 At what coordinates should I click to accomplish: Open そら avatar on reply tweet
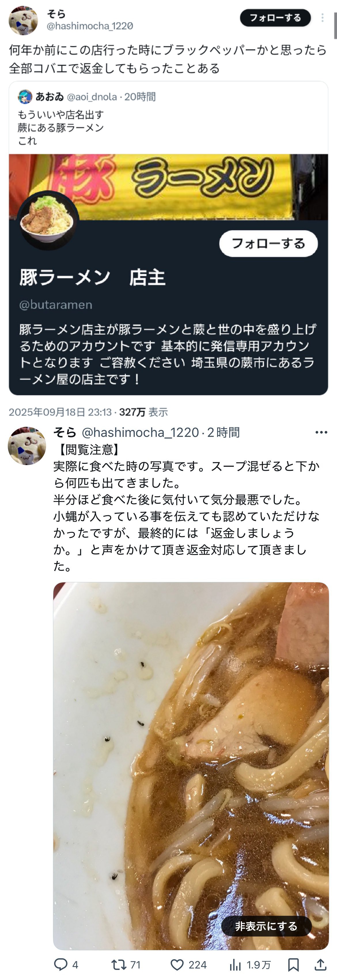tap(27, 446)
